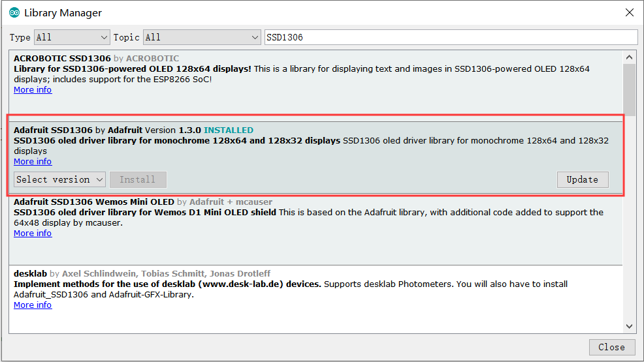The height and width of the screenshot is (362, 644).
Task: Click 'Version 1.3.0' text
Action: point(173,130)
